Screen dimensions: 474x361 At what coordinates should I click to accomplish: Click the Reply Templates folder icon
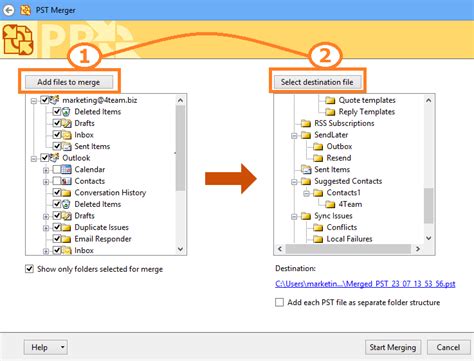click(330, 112)
